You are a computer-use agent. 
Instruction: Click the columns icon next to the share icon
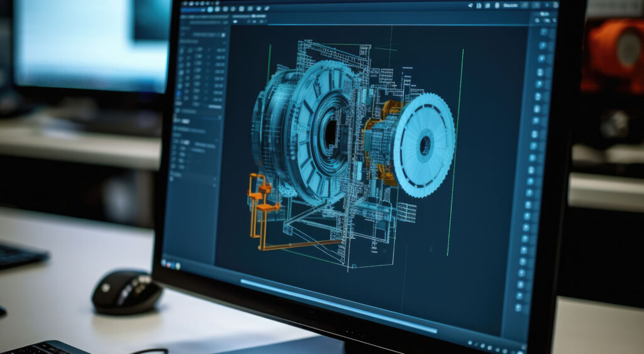pyautogui.click(x=479, y=5)
